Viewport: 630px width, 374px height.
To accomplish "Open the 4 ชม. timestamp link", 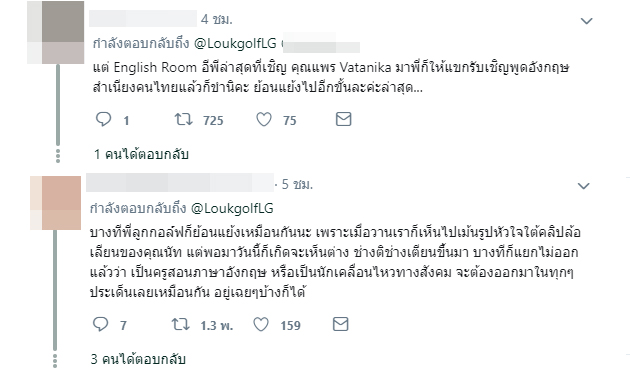I will click(217, 19).
